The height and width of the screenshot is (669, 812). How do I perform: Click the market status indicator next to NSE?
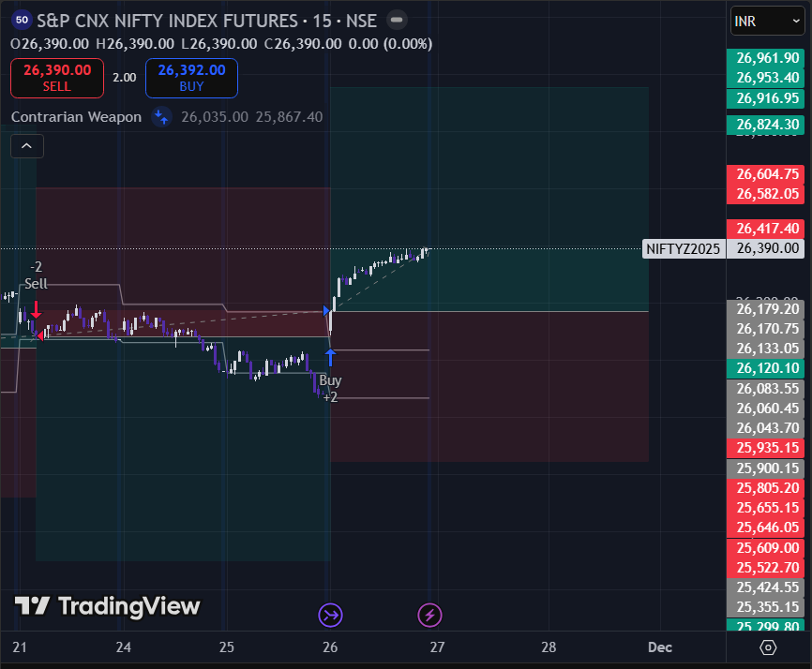point(397,21)
